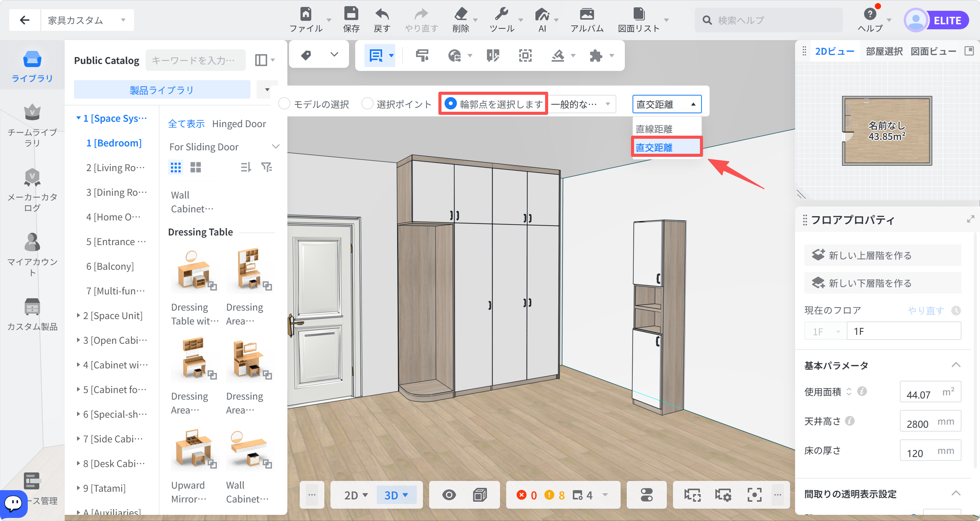Click the paint roller tool
Viewport: 980px width, 521px height.
[422, 55]
